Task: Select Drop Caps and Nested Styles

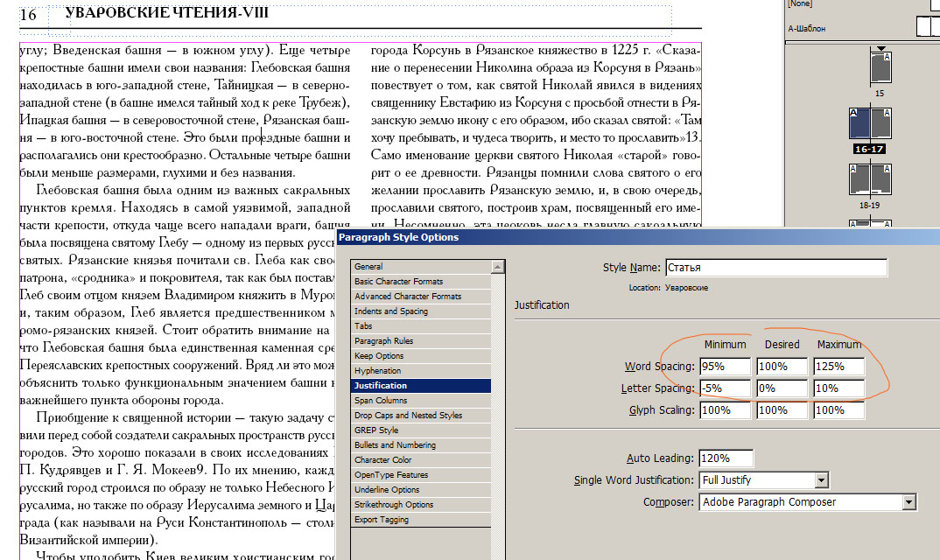Action: click(421, 415)
